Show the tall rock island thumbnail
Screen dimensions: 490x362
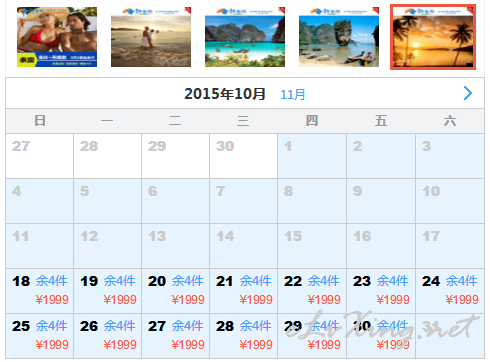point(339,37)
